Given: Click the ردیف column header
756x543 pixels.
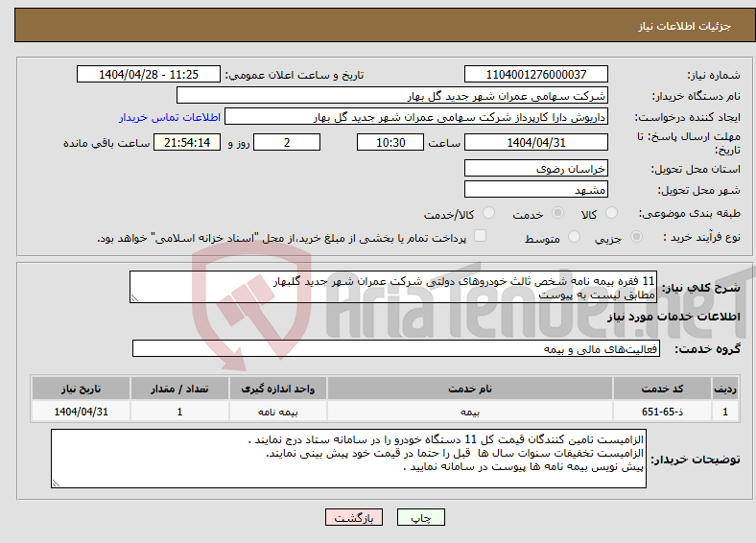Looking at the screenshot, I should point(725,389).
